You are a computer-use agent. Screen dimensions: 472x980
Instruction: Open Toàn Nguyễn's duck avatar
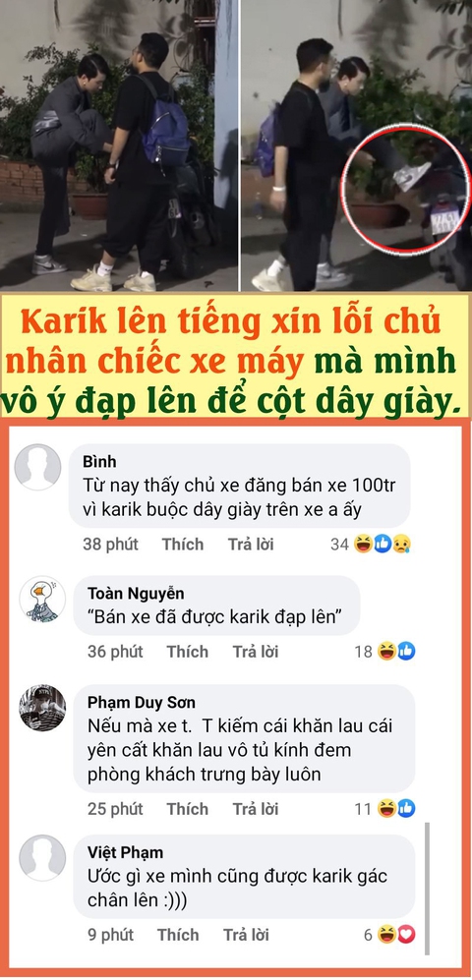[42, 599]
